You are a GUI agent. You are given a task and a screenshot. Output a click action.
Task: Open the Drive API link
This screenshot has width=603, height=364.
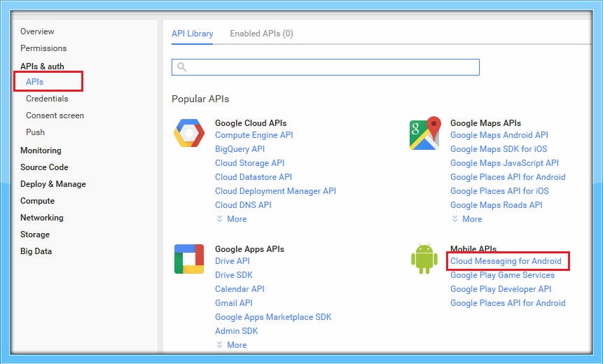tap(233, 261)
